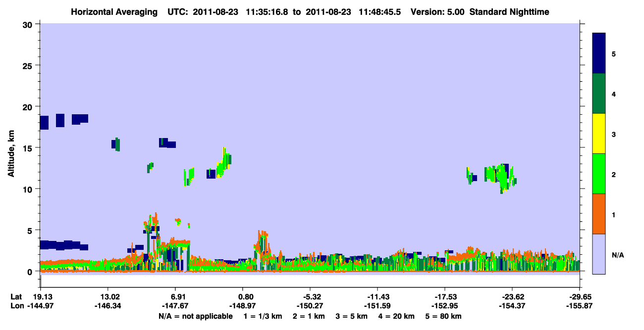Screen dimensions: 644x330
Task: Click longitude value '-147.67'
Action: 175,306
